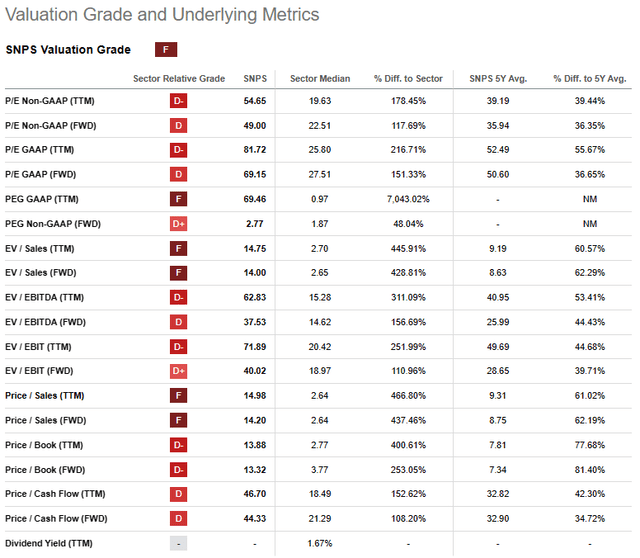Click the SNPS value 46.70

tap(255, 494)
